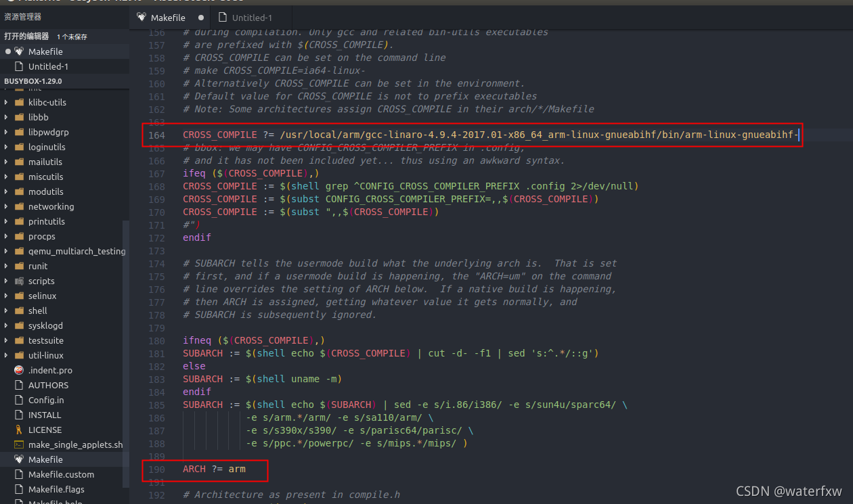Open the Makefile editor tab
The image size is (853, 504).
[169, 18]
